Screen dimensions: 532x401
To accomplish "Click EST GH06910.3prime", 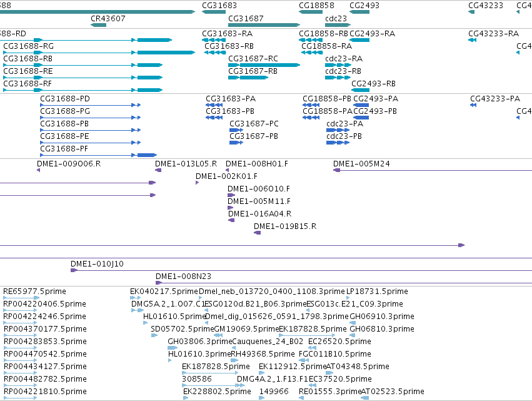I will coord(382,317).
